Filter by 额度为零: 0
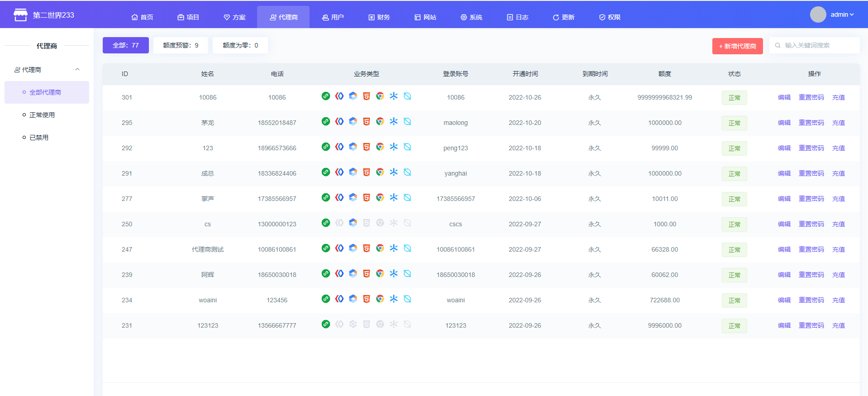Screen dimensions: 868x396 (240, 45)
